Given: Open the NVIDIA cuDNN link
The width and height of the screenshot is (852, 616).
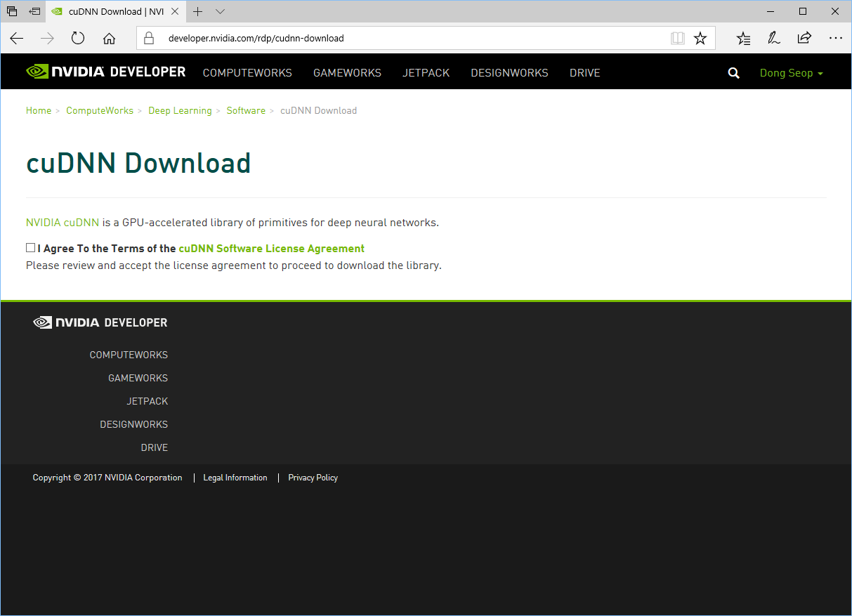Looking at the screenshot, I should tap(63, 223).
